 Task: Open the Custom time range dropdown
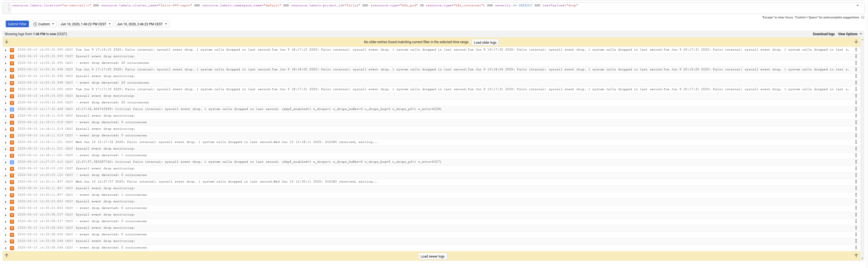(43, 24)
